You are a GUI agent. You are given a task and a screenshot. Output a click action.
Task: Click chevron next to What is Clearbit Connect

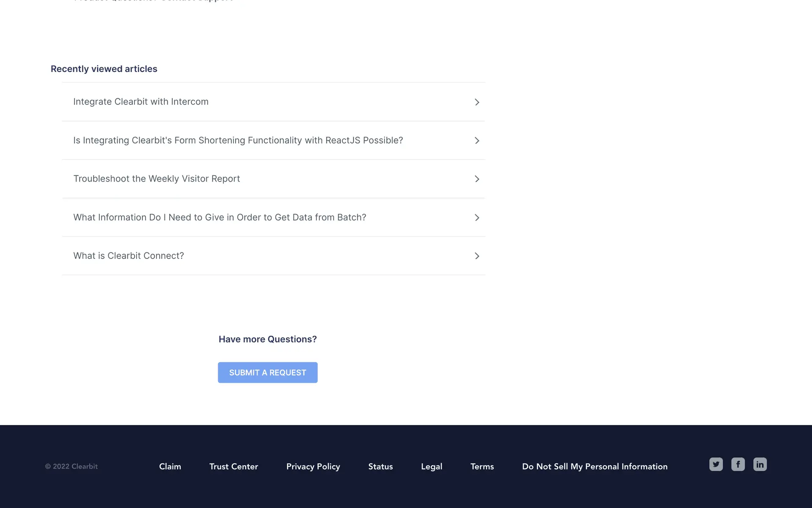(x=477, y=256)
